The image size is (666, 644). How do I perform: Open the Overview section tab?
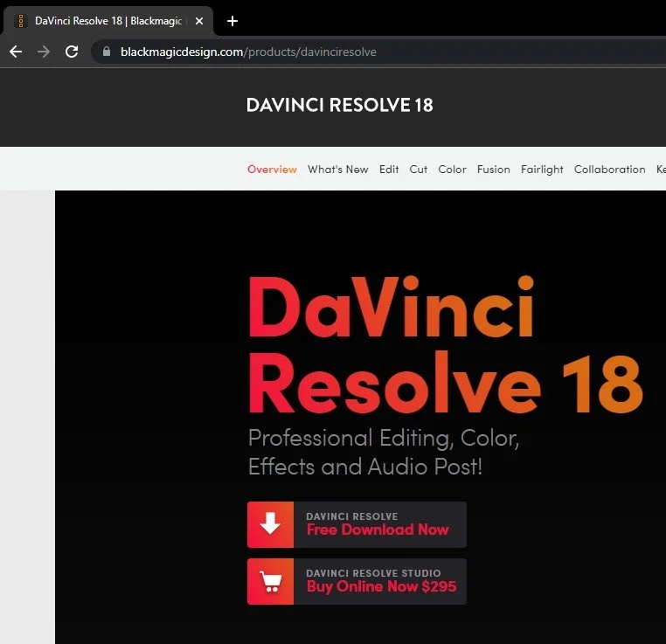[272, 170]
